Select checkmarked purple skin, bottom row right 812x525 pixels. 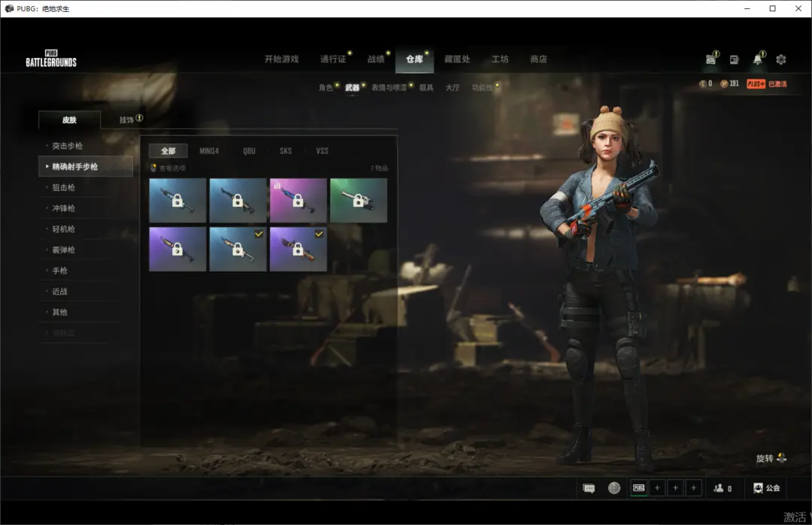point(298,249)
